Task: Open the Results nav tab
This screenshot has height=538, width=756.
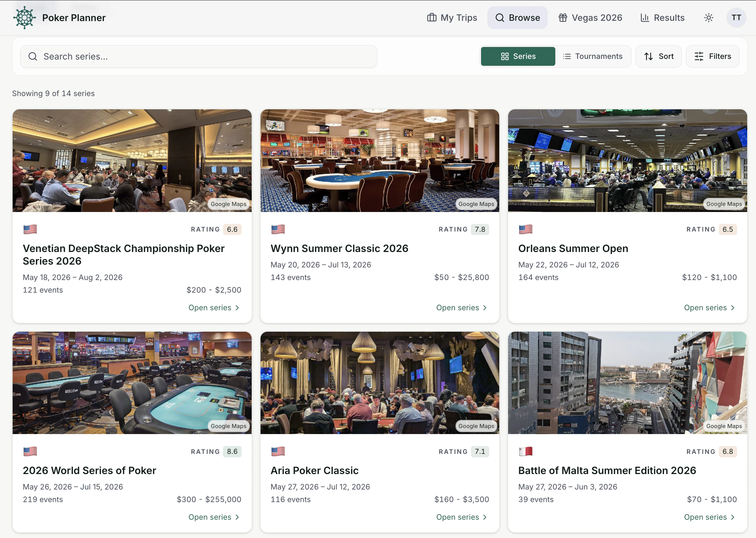Action: pos(662,18)
